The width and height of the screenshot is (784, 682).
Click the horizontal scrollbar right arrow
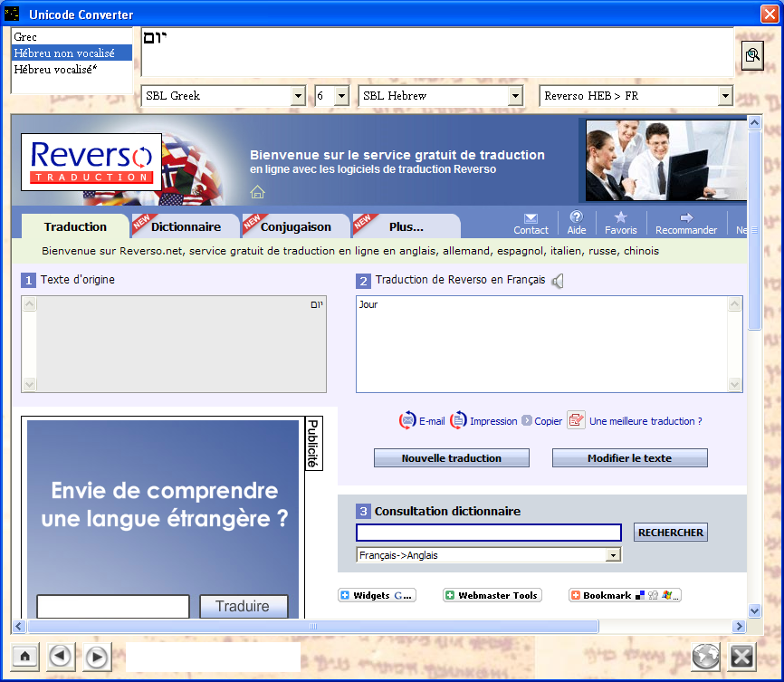(739, 626)
